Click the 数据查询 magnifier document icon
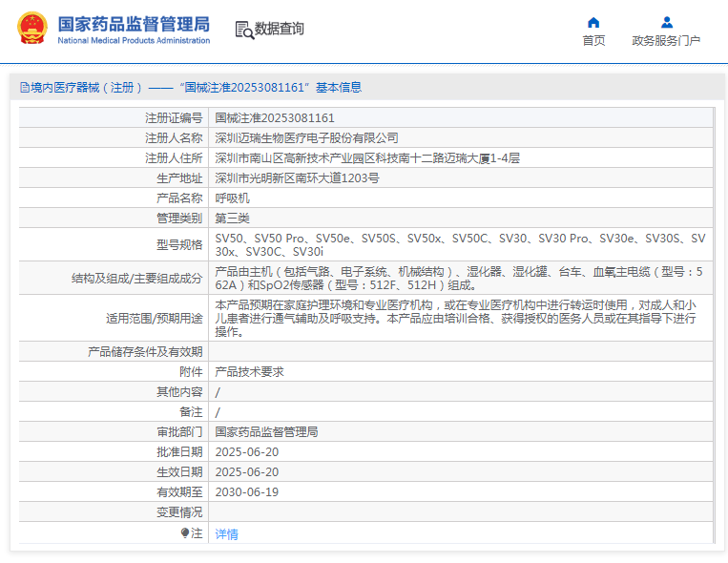This screenshot has width=728, height=563. tap(244, 31)
